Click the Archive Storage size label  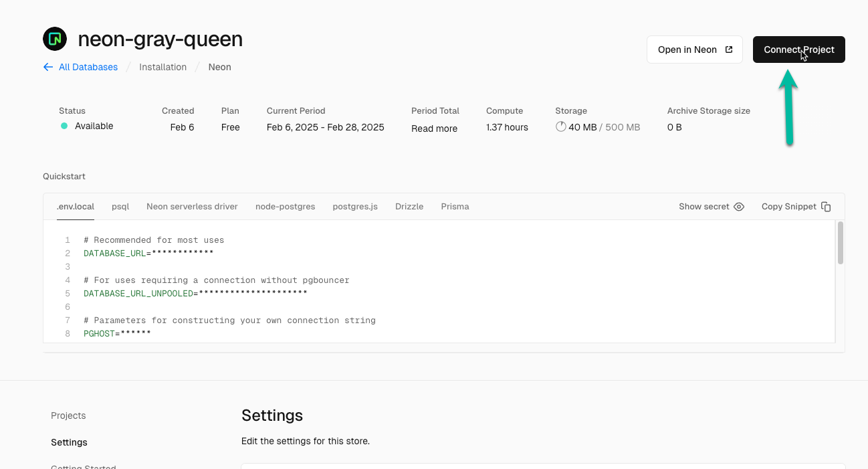tap(709, 111)
